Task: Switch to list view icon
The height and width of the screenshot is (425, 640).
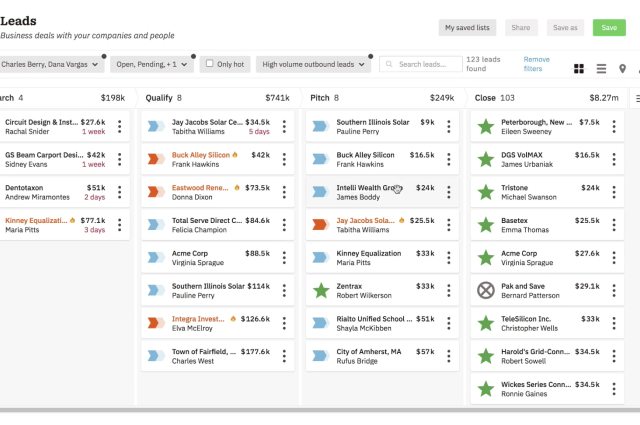Action: (601, 69)
